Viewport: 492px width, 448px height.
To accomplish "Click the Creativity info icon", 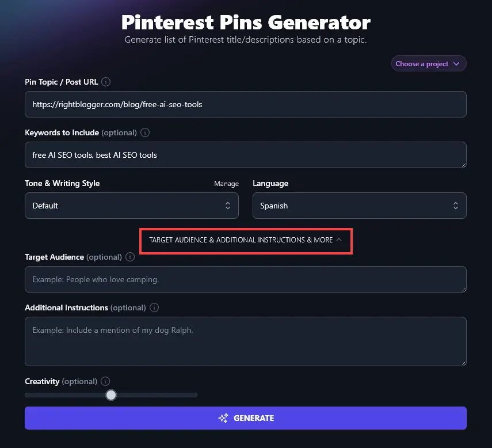I will [105, 381].
